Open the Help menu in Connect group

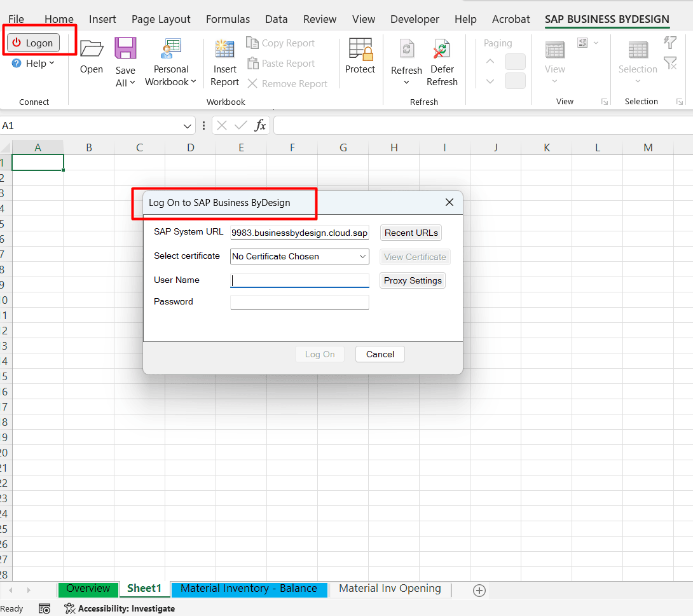(x=34, y=64)
